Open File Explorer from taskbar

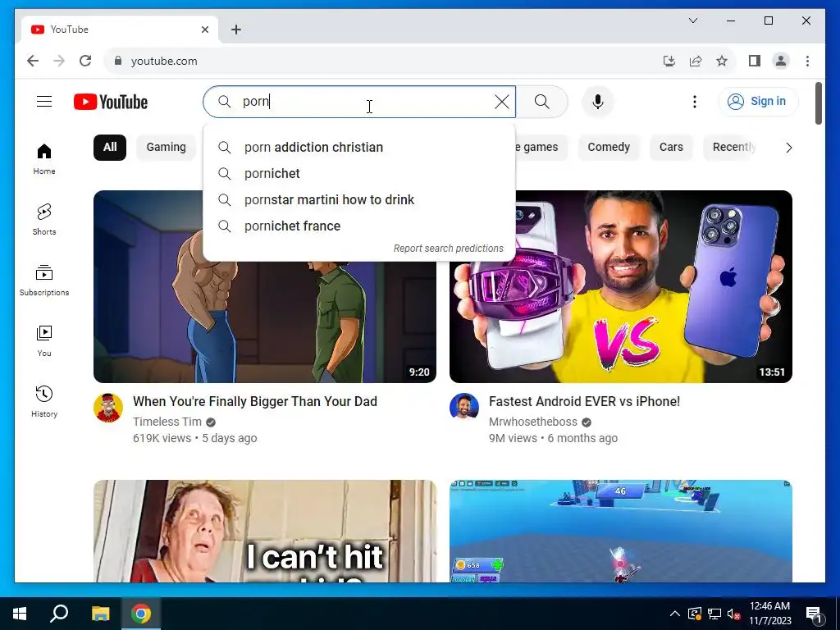[100, 614]
